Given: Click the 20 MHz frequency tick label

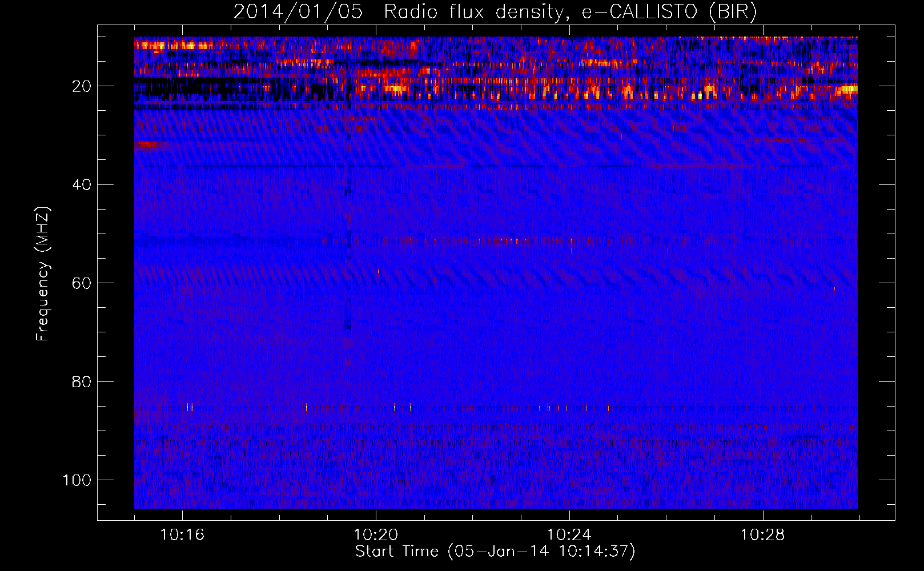Looking at the screenshot, I should (82, 86).
